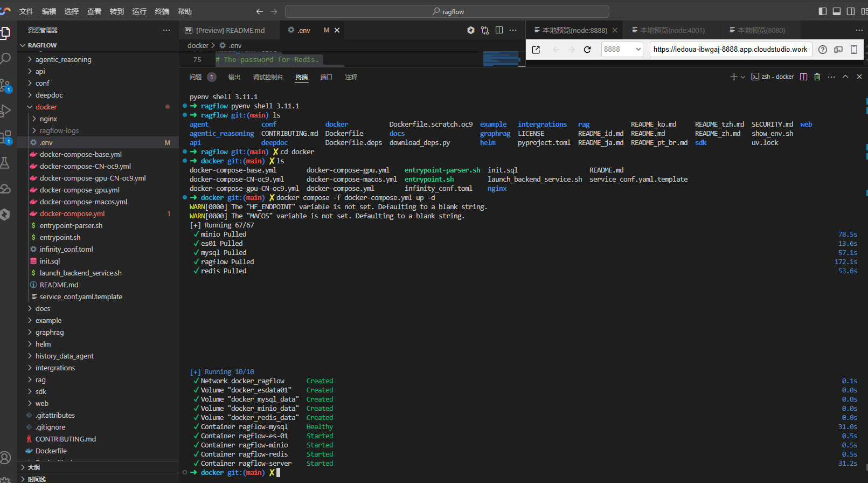This screenshot has width=868, height=483.
Task: Split the terminal panel
Action: point(803,77)
